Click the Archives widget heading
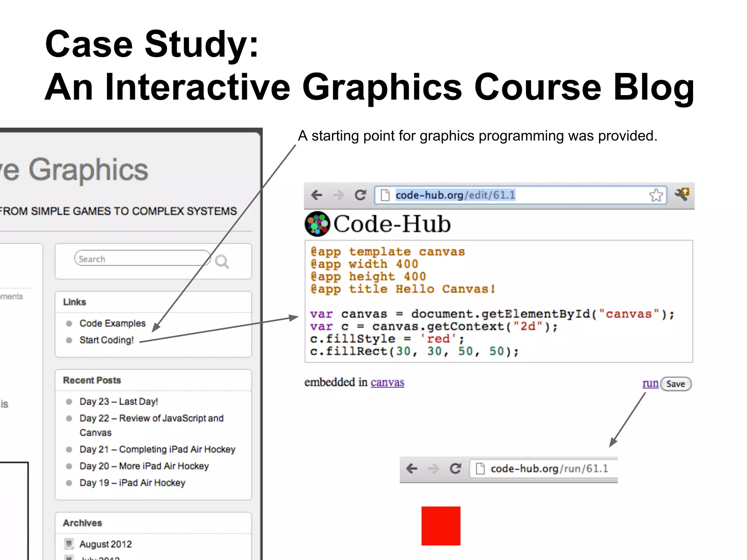The image size is (747, 560). pyautogui.click(x=82, y=523)
